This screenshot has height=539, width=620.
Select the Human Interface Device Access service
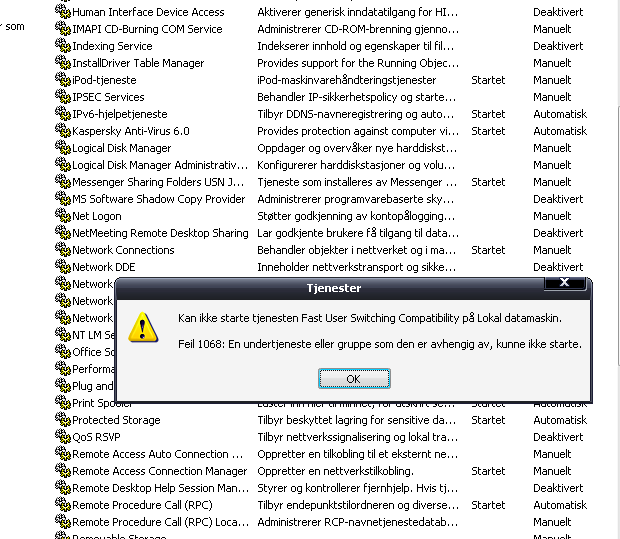click(x=148, y=12)
